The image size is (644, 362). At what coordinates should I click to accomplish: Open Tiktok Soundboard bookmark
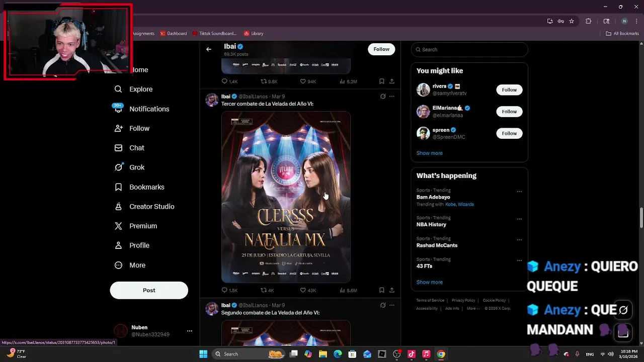tap(214, 34)
